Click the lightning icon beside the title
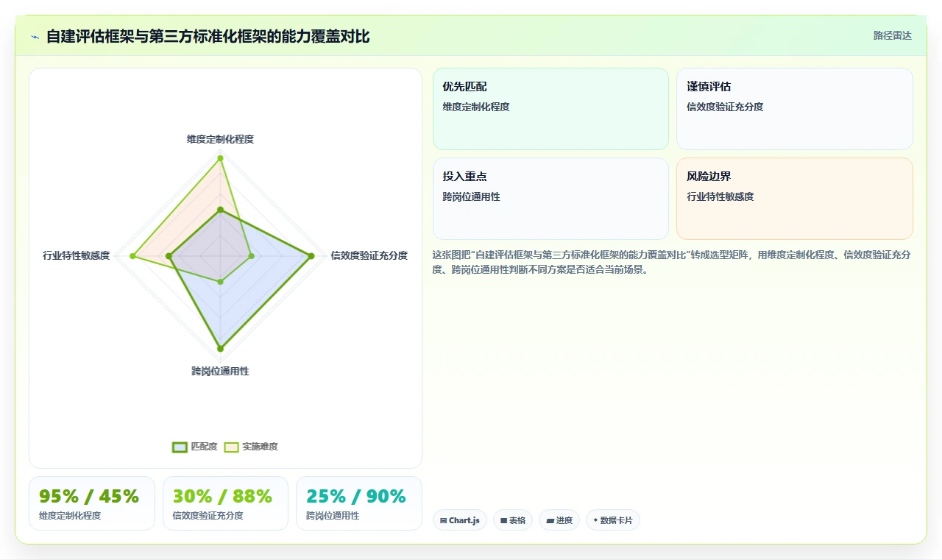 [x=35, y=36]
